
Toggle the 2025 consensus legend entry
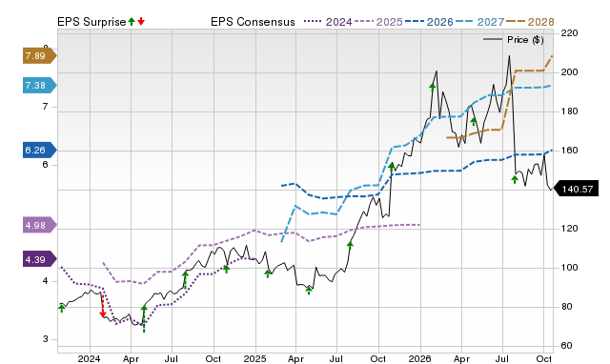(x=378, y=22)
